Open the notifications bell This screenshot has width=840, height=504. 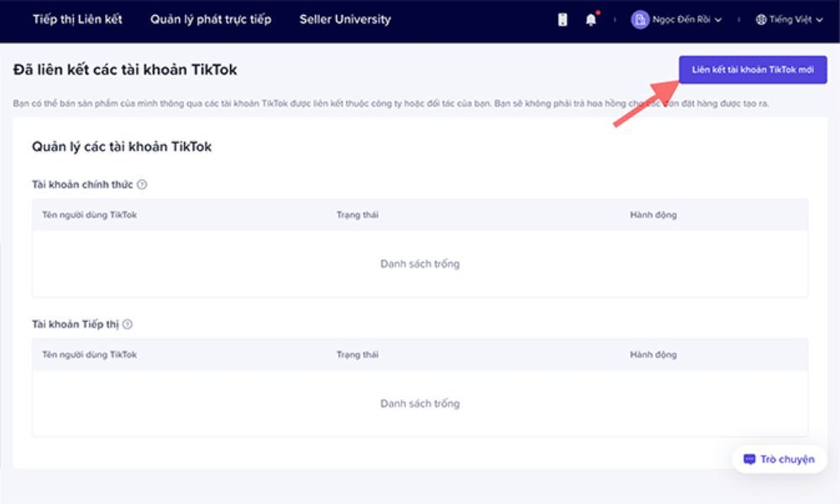click(x=591, y=20)
